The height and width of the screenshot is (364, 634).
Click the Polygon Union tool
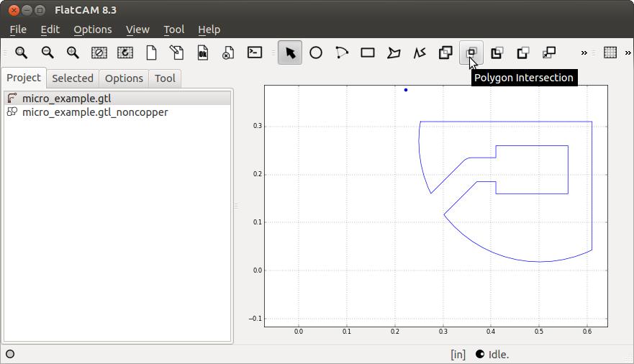[x=445, y=53]
